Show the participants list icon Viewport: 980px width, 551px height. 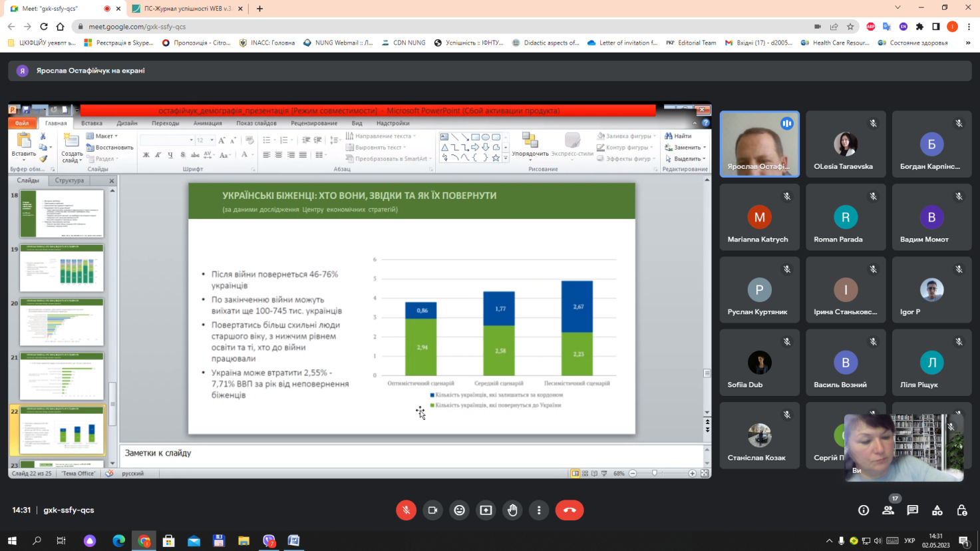pos(888,510)
